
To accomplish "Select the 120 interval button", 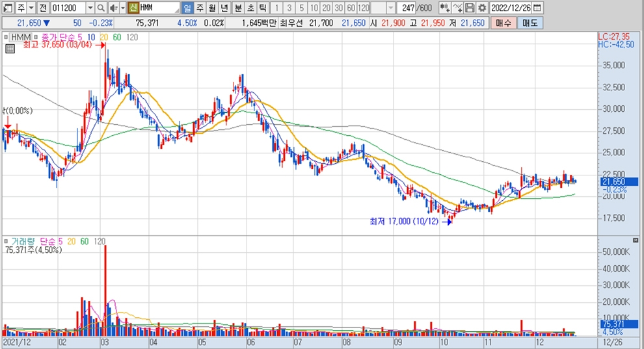I will point(364,7).
